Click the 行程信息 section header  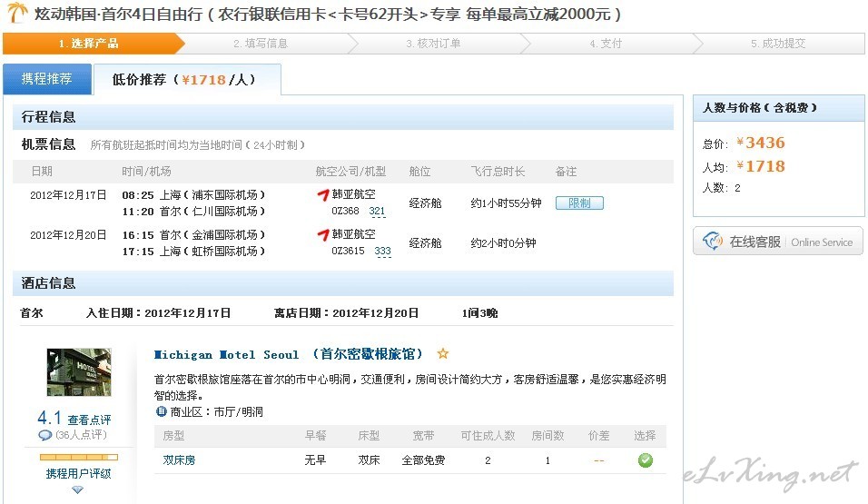coord(343,117)
